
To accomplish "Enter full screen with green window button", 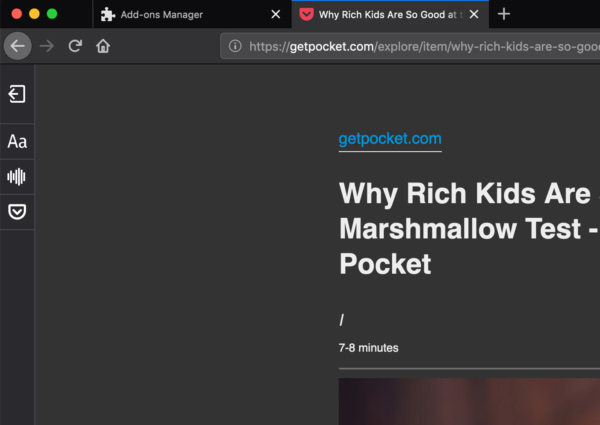I will (x=53, y=14).
